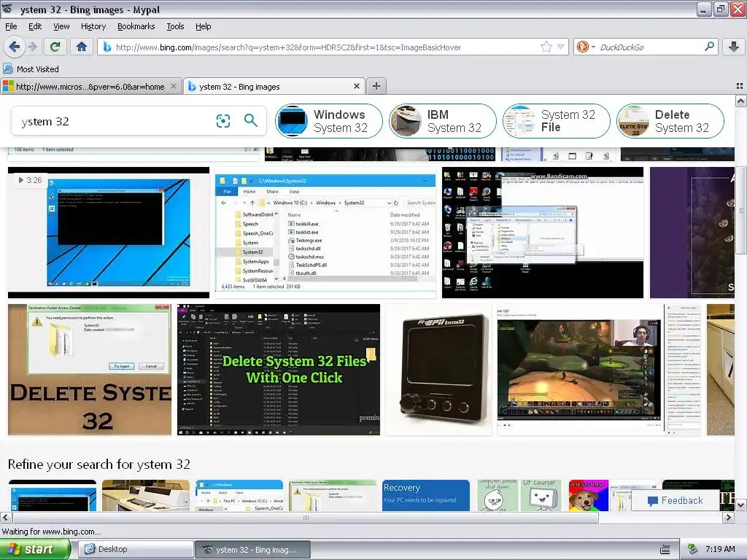Open Delete System 32 Files With One Click image
This screenshot has height=560, width=747.
click(279, 370)
